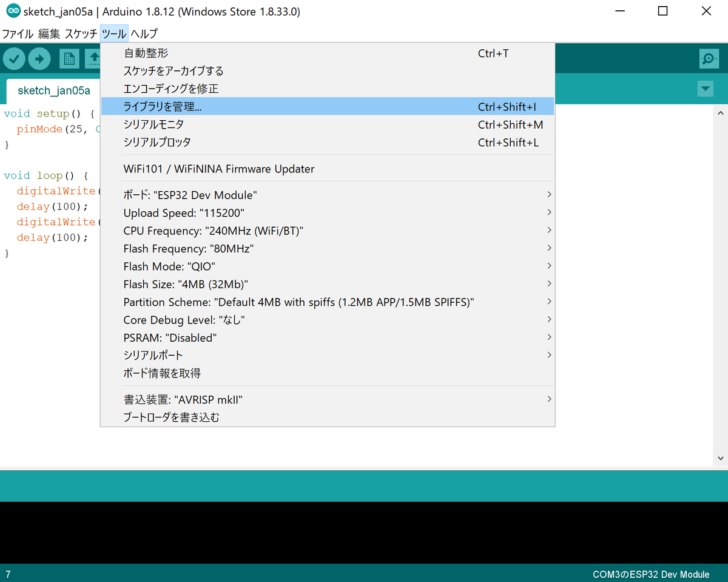Expand the PSRAM "Disabled" submenu
This screenshot has width=728, height=582.
tap(328, 337)
